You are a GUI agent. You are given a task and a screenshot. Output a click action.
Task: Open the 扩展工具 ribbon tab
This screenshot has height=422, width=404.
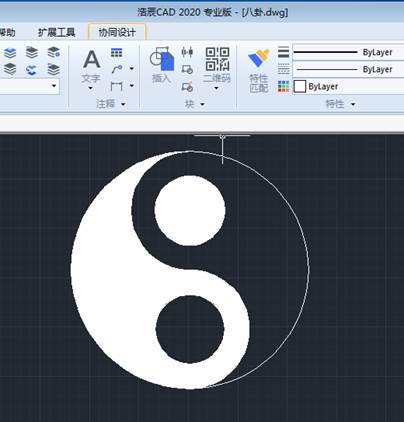(56, 32)
